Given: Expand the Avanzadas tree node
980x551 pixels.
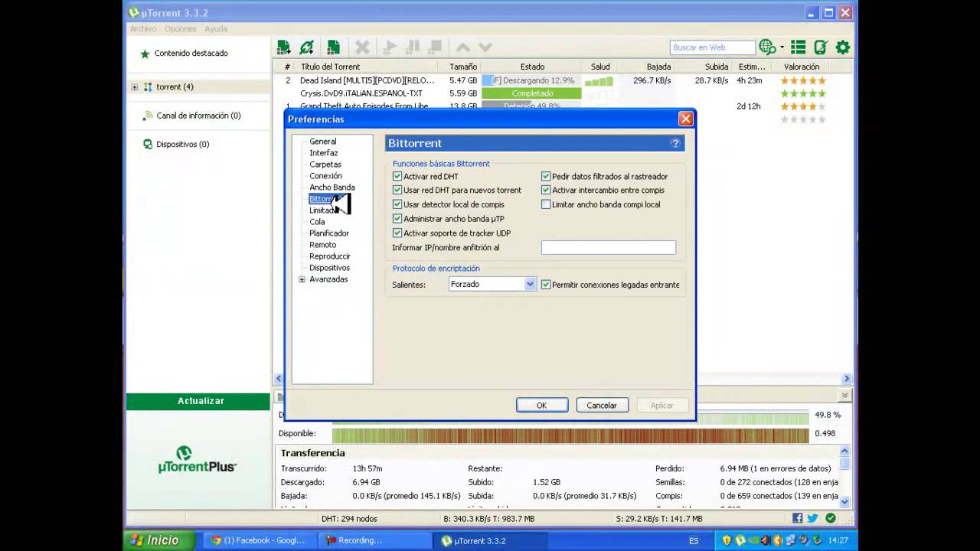Looking at the screenshot, I should click(302, 279).
